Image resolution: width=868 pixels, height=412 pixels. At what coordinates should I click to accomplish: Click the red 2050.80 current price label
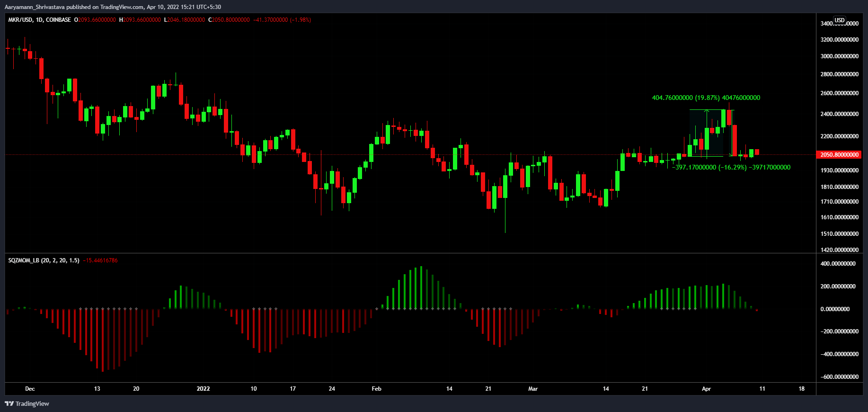pyautogui.click(x=839, y=155)
